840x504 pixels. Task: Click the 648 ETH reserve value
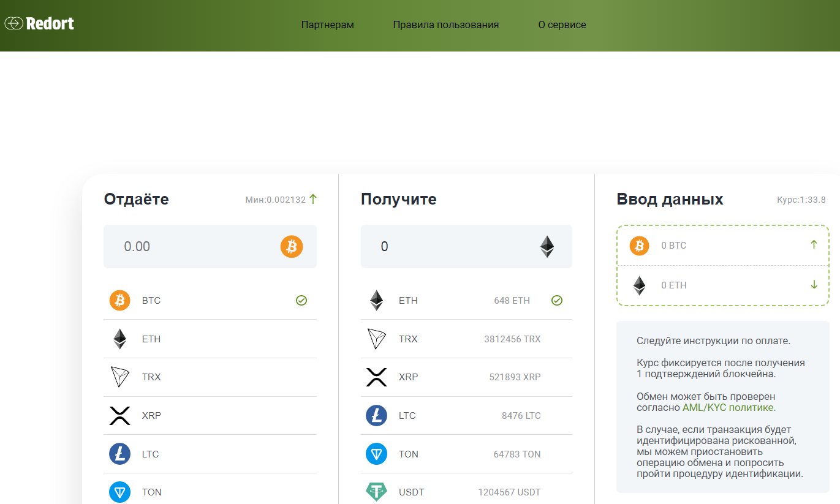512,301
